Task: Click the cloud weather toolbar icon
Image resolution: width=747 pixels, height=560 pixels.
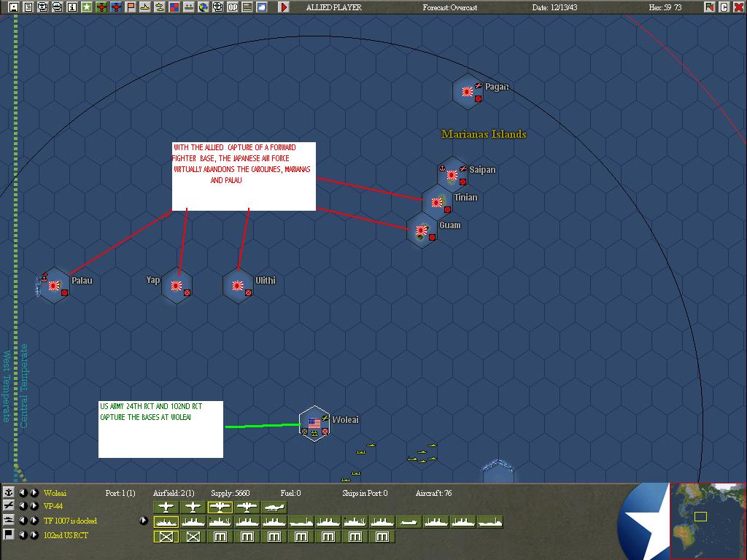Action: (262, 7)
